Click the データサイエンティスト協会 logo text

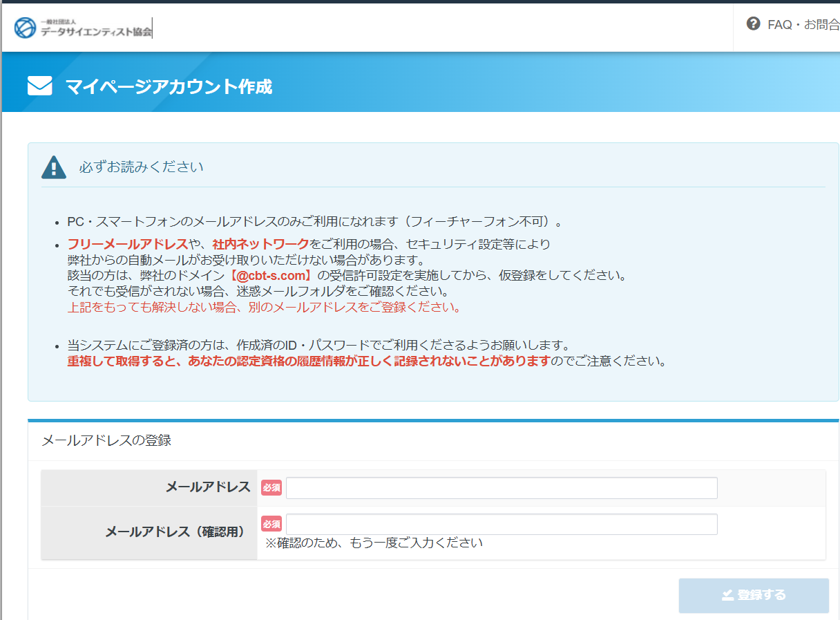point(96,31)
